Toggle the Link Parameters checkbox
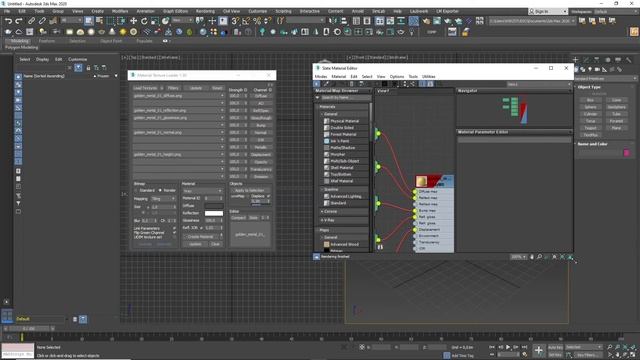This screenshot has height=360, width=640. (174, 228)
